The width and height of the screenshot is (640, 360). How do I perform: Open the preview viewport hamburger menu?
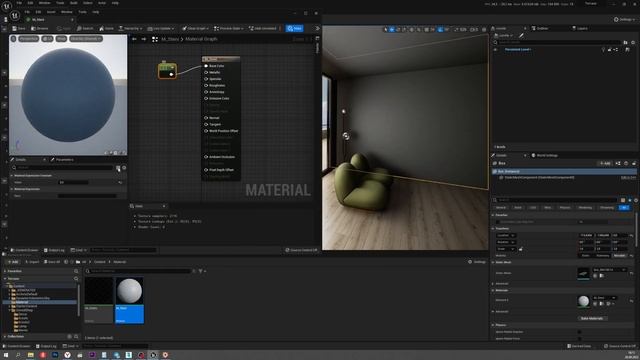pyautogui.click(x=13, y=39)
